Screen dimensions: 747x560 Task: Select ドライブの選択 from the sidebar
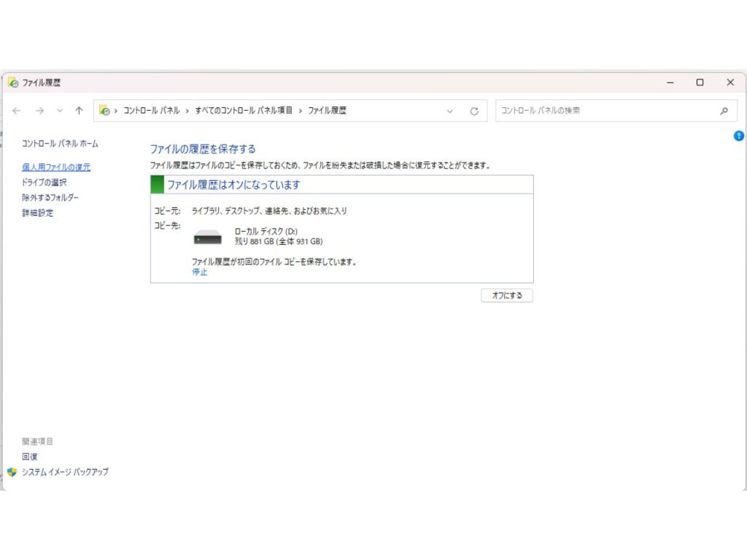[x=45, y=182]
